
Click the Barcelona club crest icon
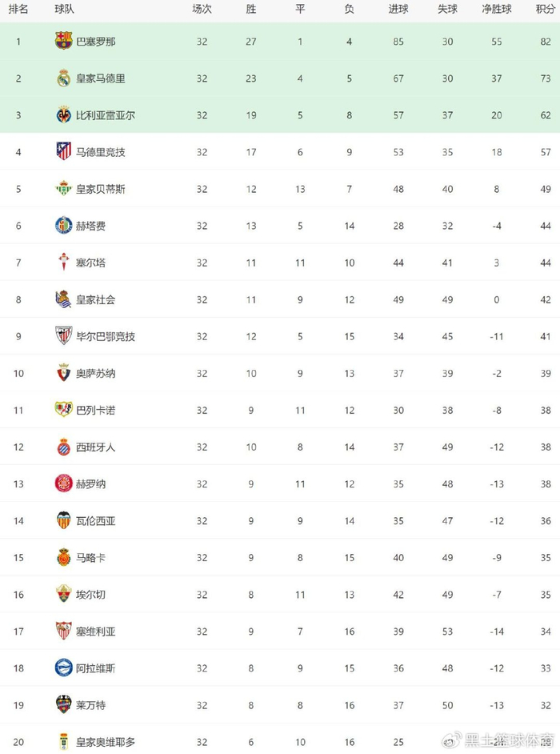click(x=64, y=42)
